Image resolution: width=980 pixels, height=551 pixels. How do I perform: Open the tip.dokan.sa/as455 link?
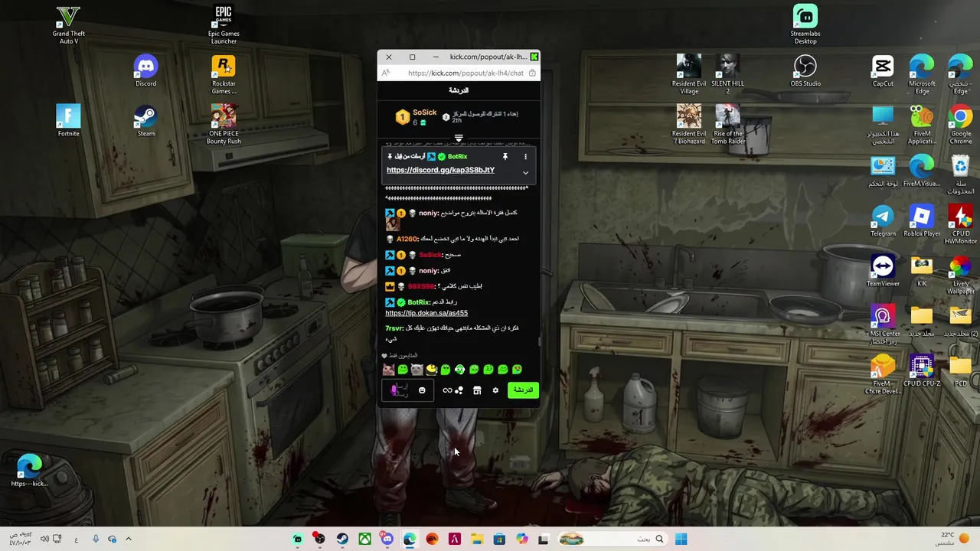426,313
